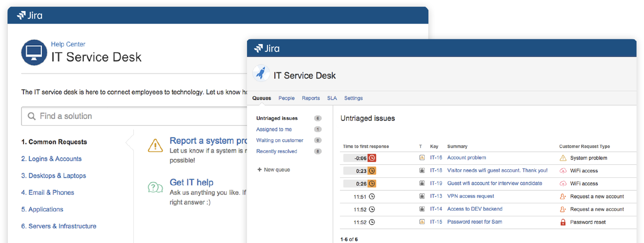The width and height of the screenshot is (644, 243).
Task: Open the Desktops & Laptops category
Action: 53,176
